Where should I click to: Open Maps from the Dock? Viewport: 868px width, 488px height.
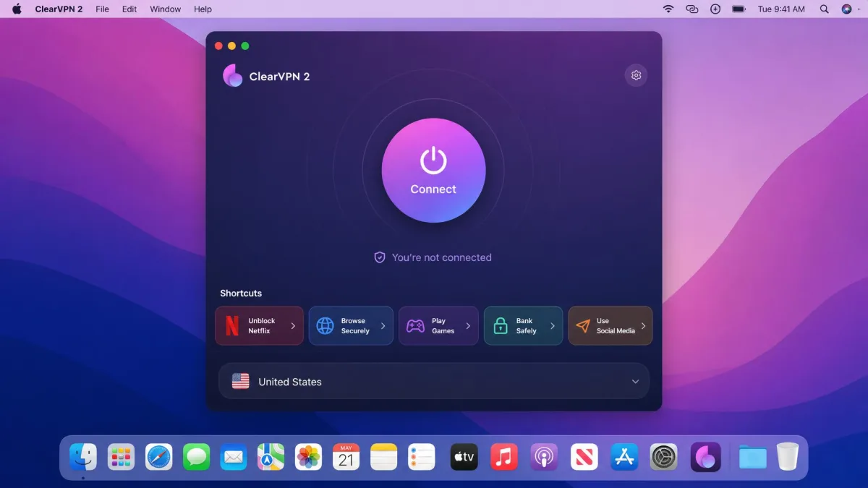click(271, 457)
